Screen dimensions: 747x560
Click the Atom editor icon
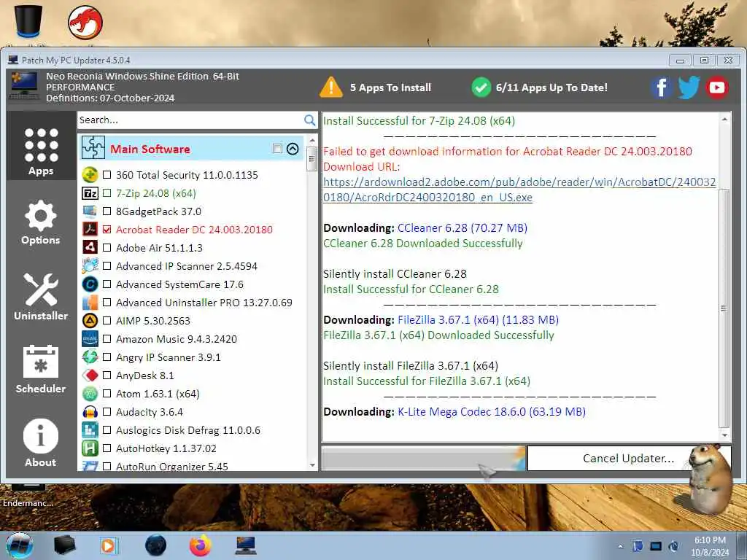90,394
